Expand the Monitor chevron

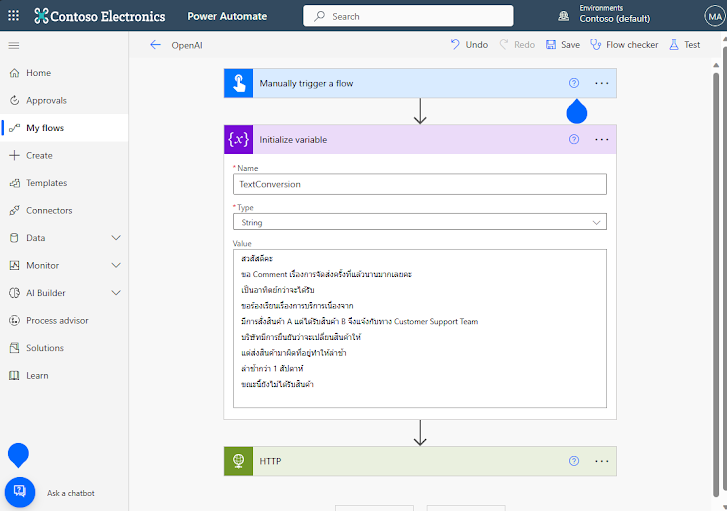(x=116, y=265)
